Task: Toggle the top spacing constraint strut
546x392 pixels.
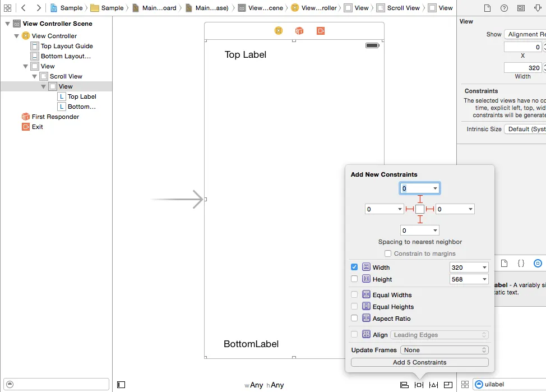Action: (x=420, y=199)
